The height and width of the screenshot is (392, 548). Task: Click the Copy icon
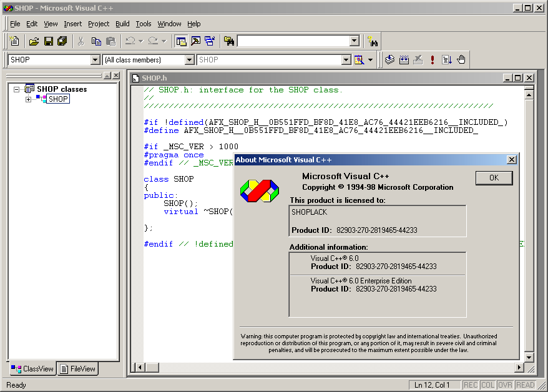pyautogui.click(x=95, y=41)
